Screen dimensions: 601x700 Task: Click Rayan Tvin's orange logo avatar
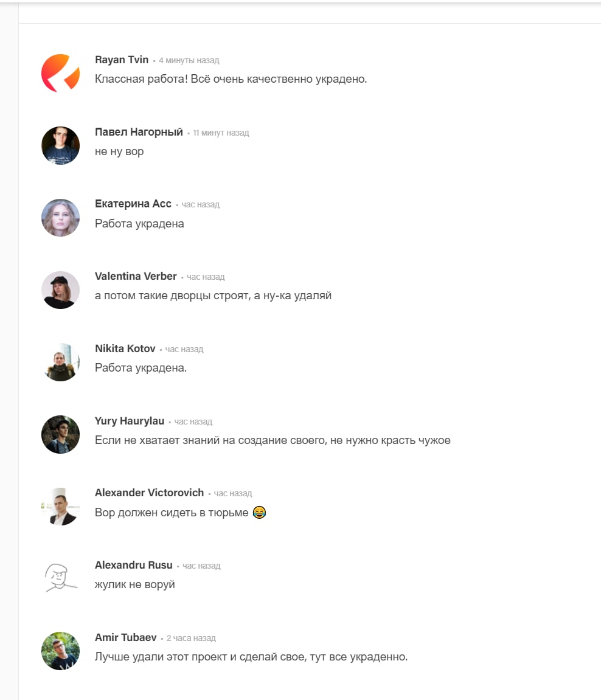pos(60,73)
